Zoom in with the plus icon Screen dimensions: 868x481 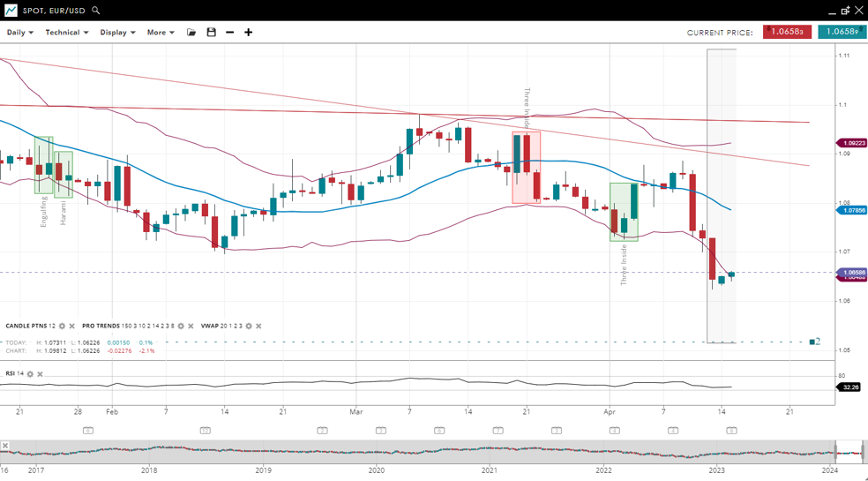[249, 33]
